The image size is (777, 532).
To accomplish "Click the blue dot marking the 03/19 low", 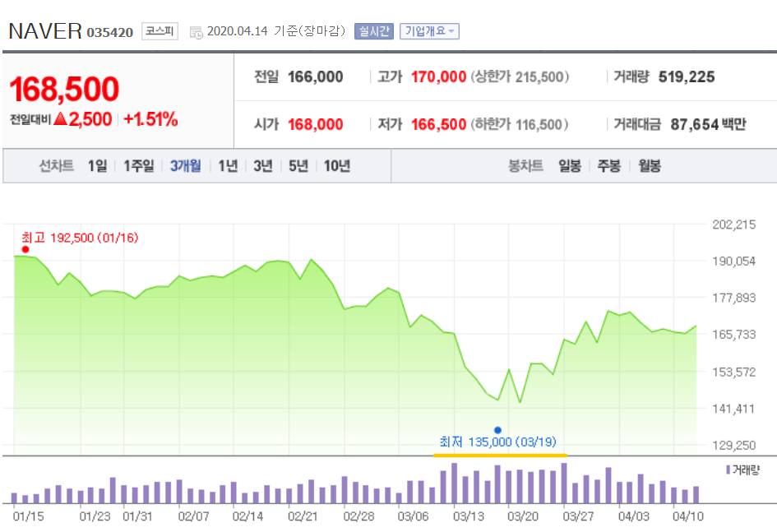I will [x=497, y=430].
